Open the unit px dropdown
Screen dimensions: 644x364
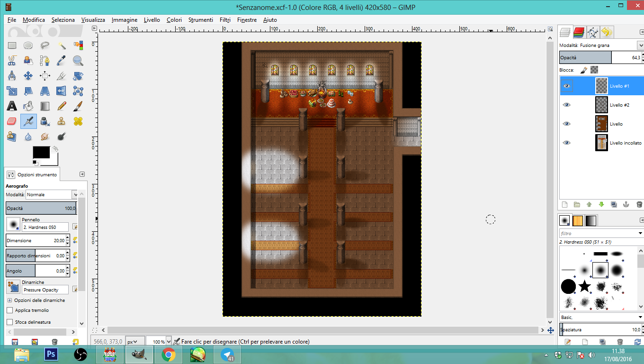coord(135,341)
